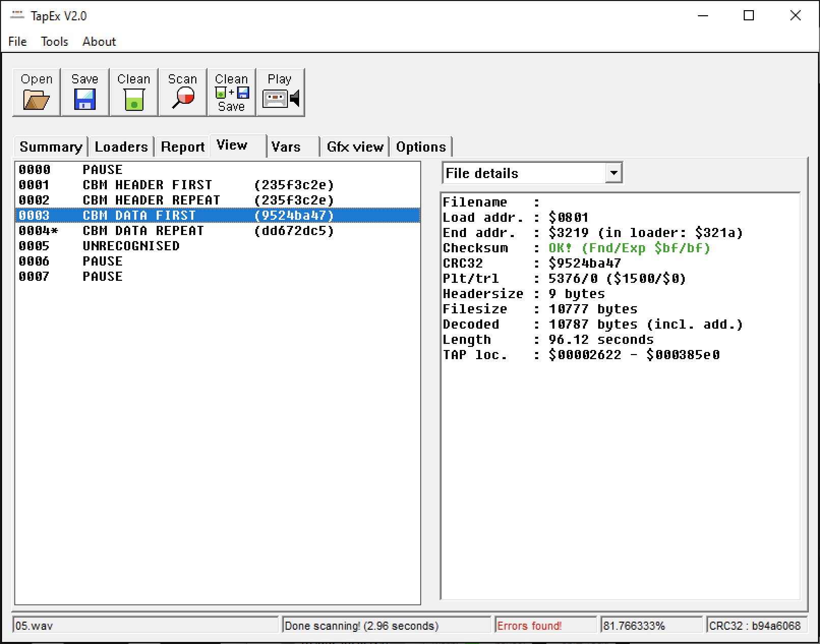Open the Options tab
The image size is (820, 644).
click(x=421, y=147)
